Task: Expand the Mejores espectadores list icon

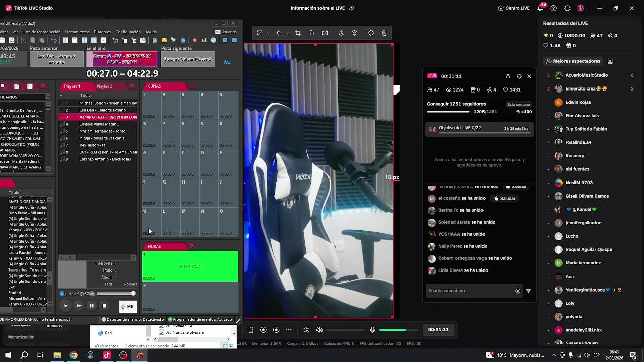Action: [610, 61]
